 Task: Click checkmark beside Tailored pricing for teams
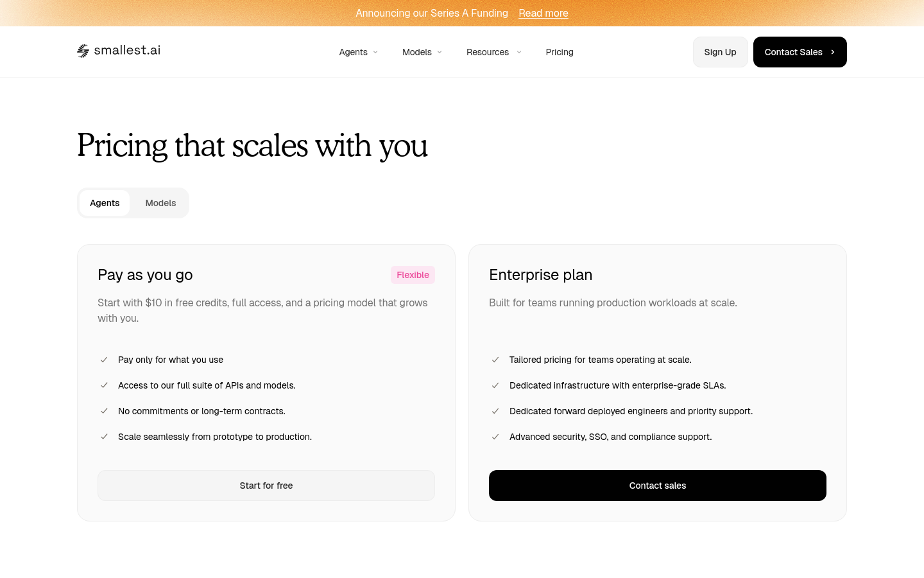[x=495, y=360]
